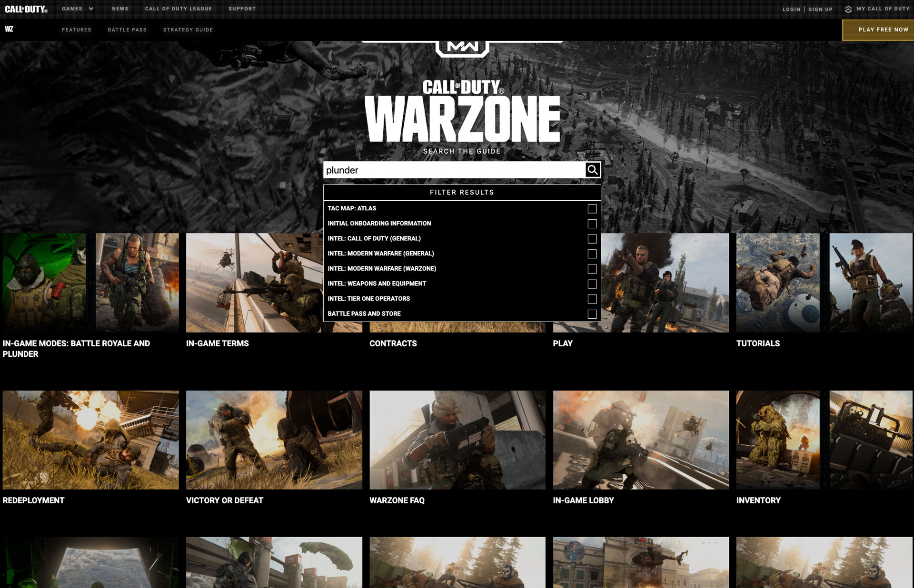Open FILTER RESULTS dropdown panel
914x588 pixels.
462,193
